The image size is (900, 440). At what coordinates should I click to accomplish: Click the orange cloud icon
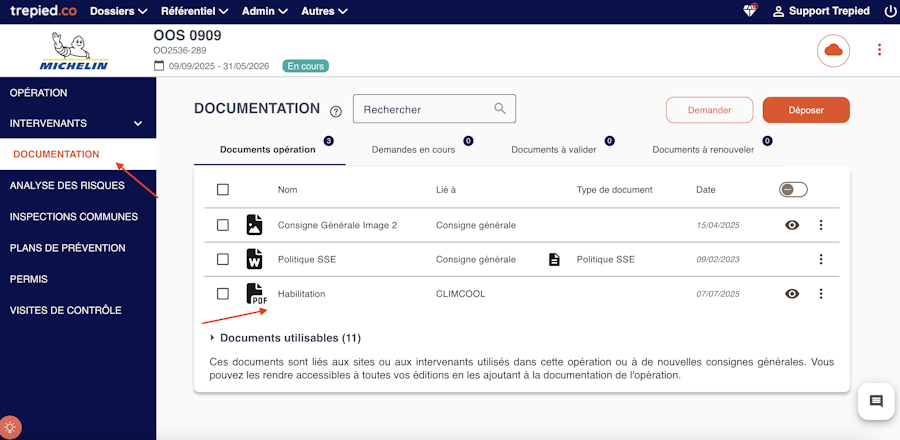click(833, 50)
